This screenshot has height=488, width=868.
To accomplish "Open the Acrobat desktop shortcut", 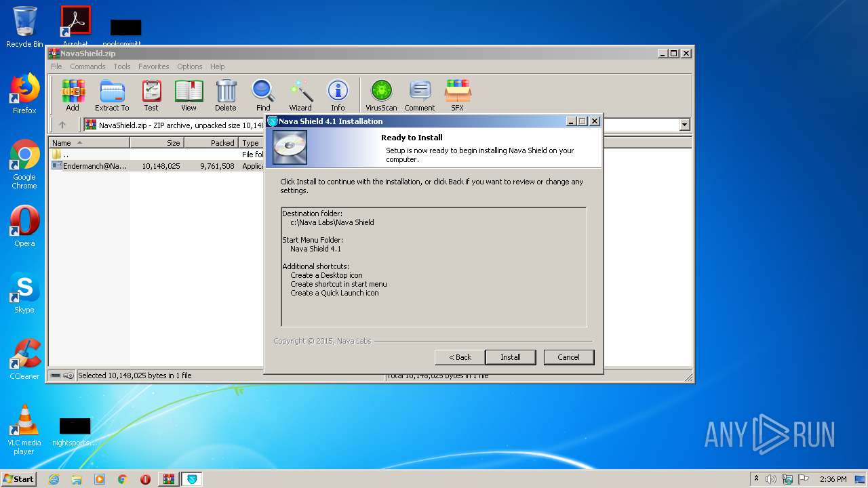I will click(75, 26).
